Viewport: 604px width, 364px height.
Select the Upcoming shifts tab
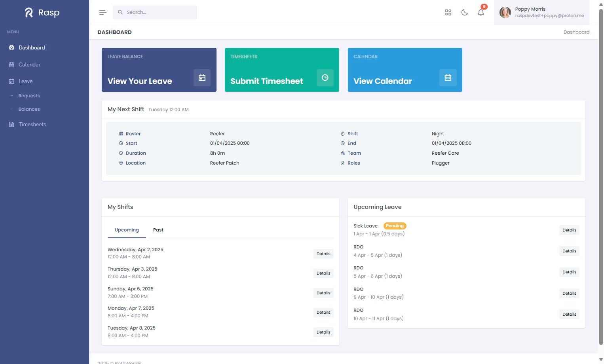(x=127, y=230)
